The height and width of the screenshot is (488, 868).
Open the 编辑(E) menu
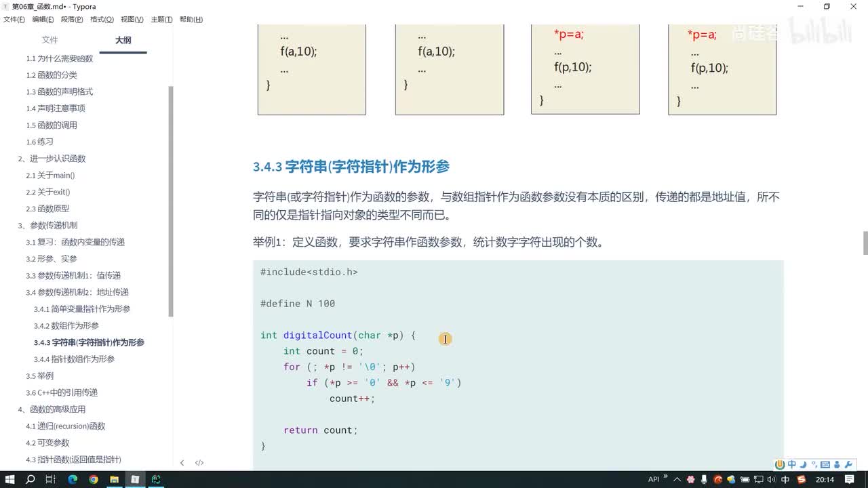(43, 20)
